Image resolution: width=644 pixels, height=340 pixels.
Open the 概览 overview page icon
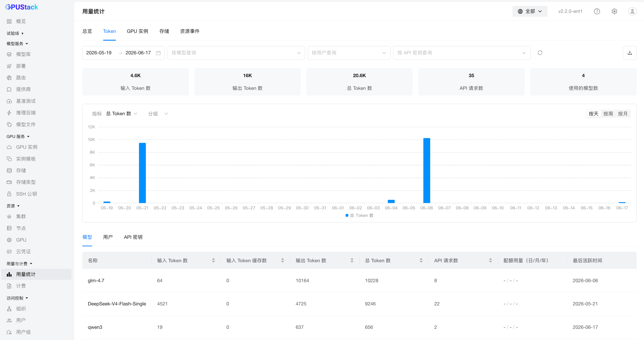pyautogui.click(x=9, y=21)
